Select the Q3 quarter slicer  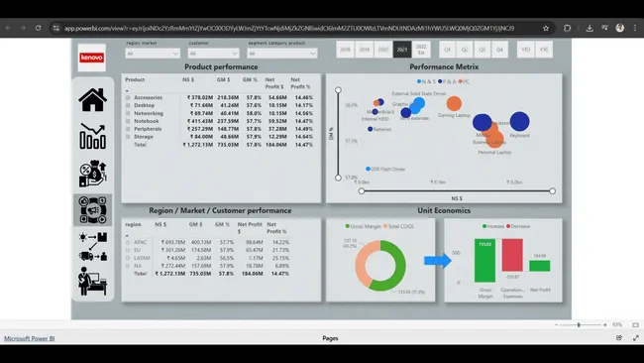click(483, 50)
